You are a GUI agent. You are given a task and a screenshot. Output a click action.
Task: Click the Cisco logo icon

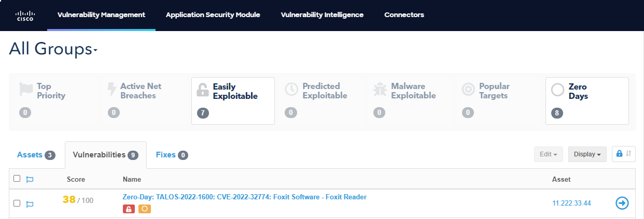25,15
